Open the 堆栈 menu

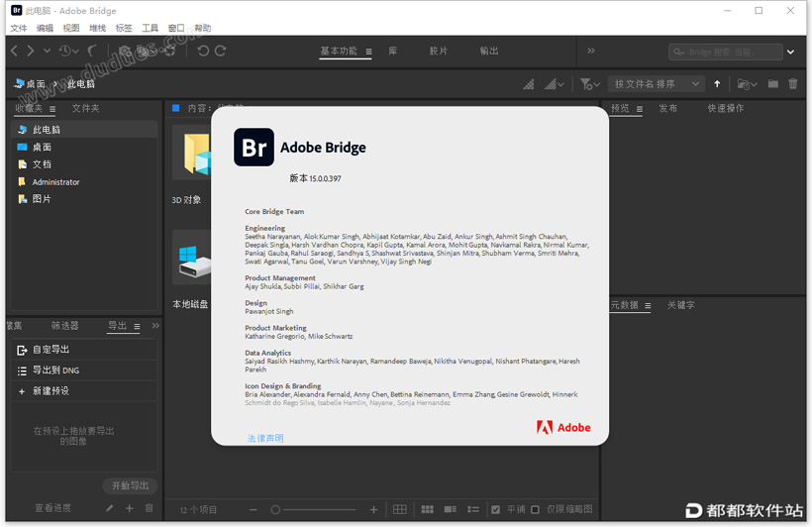[97, 28]
